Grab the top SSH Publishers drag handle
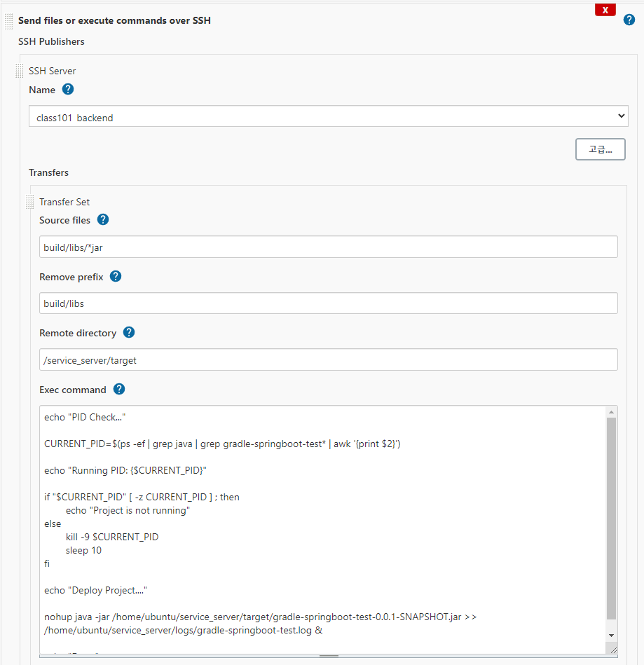 pyautogui.click(x=7, y=20)
